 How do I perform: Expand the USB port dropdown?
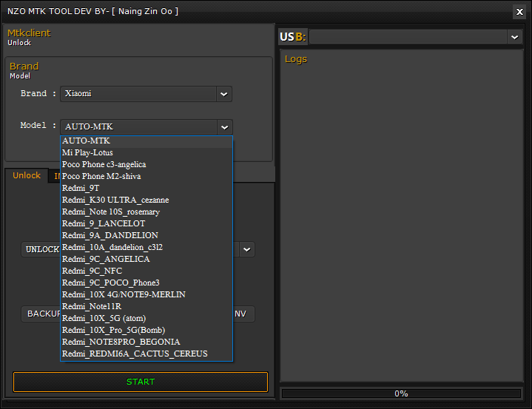point(514,37)
